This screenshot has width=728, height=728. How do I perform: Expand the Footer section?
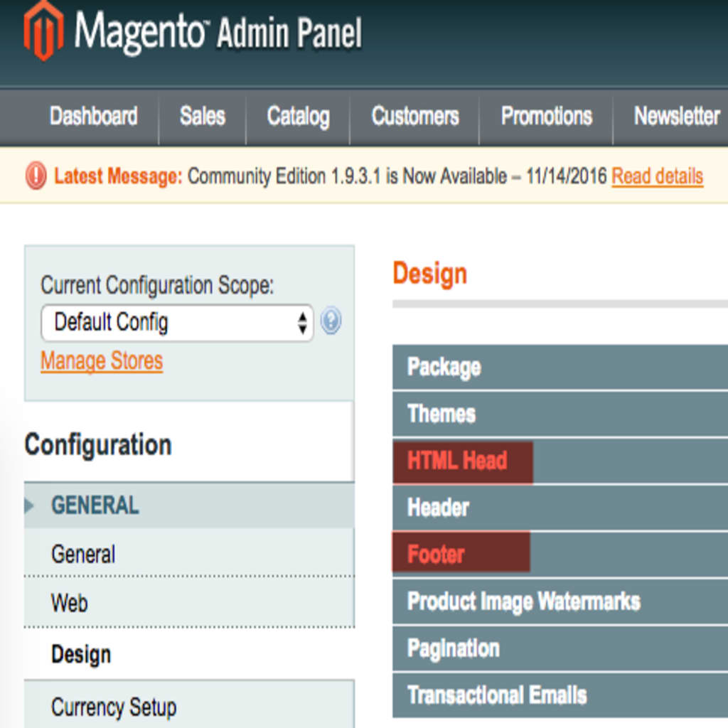(560, 555)
